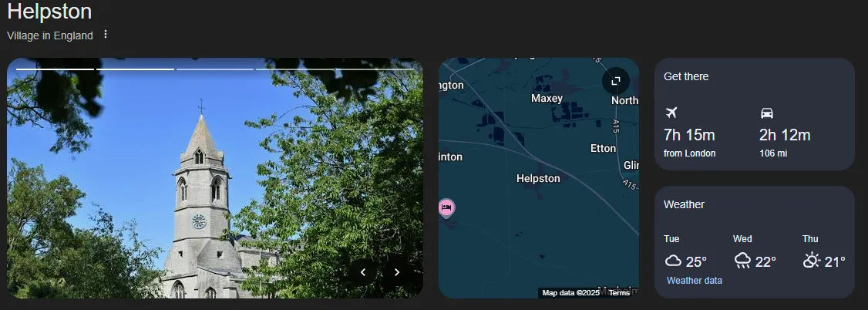Go back to the previous photo
This screenshot has height=310, width=868.
[363, 271]
